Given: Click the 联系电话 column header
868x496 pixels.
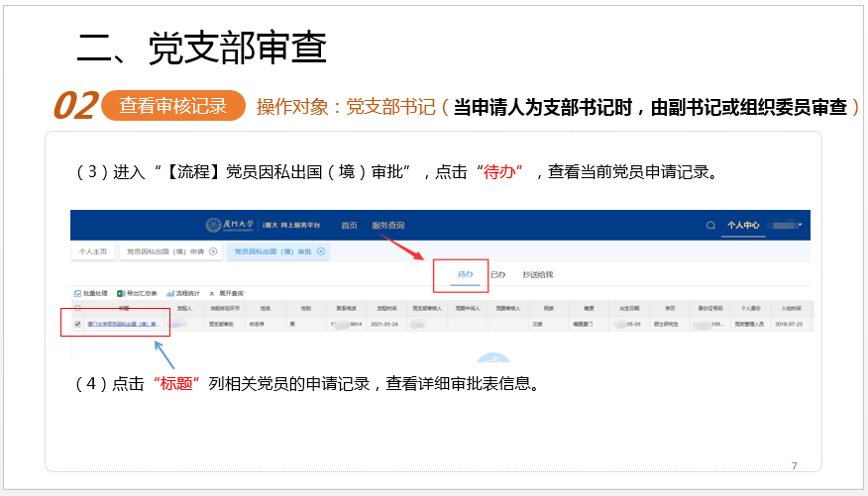Looking at the screenshot, I should pyautogui.click(x=346, y=308).
